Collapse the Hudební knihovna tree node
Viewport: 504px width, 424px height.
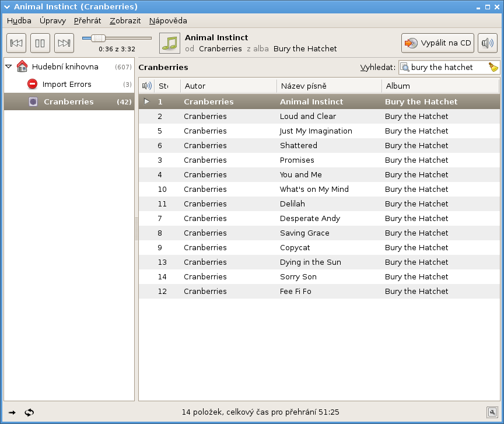9,66
